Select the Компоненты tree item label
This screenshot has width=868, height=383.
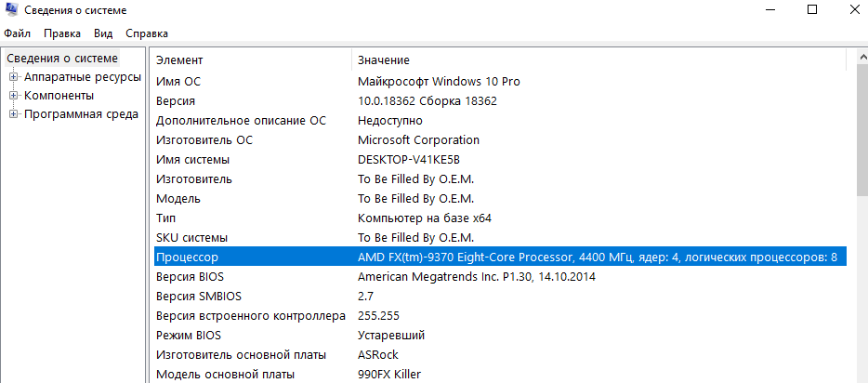pos(59,96)
